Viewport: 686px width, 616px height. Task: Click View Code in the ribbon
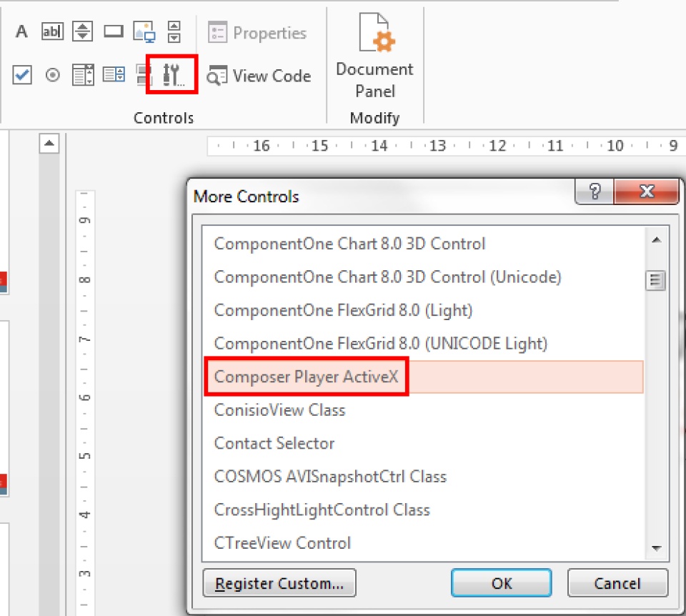[259, 76]
